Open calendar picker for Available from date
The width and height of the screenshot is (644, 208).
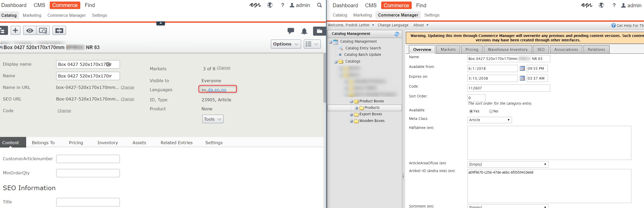[x=522, y=68]
